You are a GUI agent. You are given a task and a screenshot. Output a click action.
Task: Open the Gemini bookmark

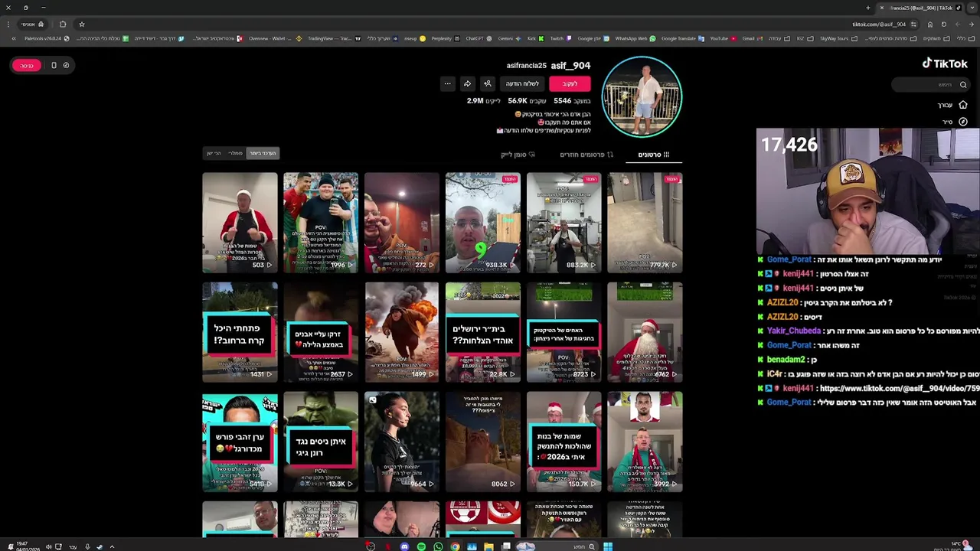click(x=509, y=38)
